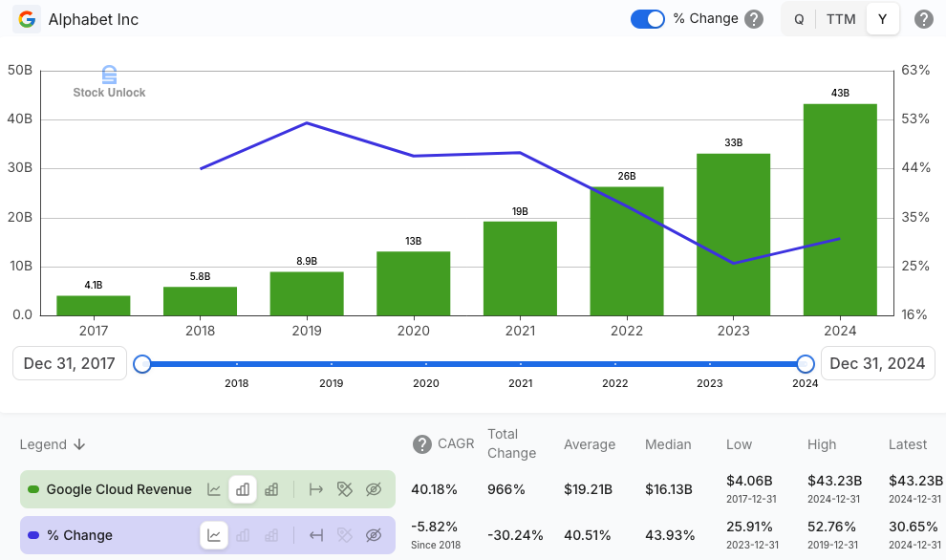Click the Alphabet Inc company name
The image size is (946, 560).
click(94, 19)
